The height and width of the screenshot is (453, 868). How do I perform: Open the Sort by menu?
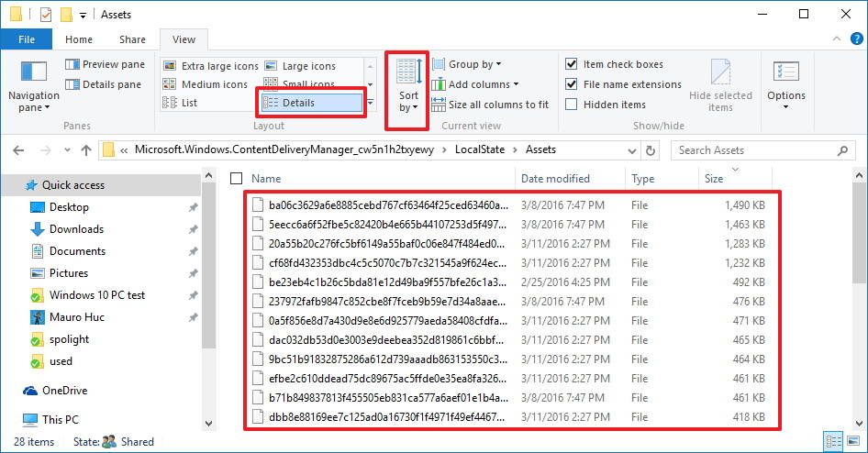point(408,85)
